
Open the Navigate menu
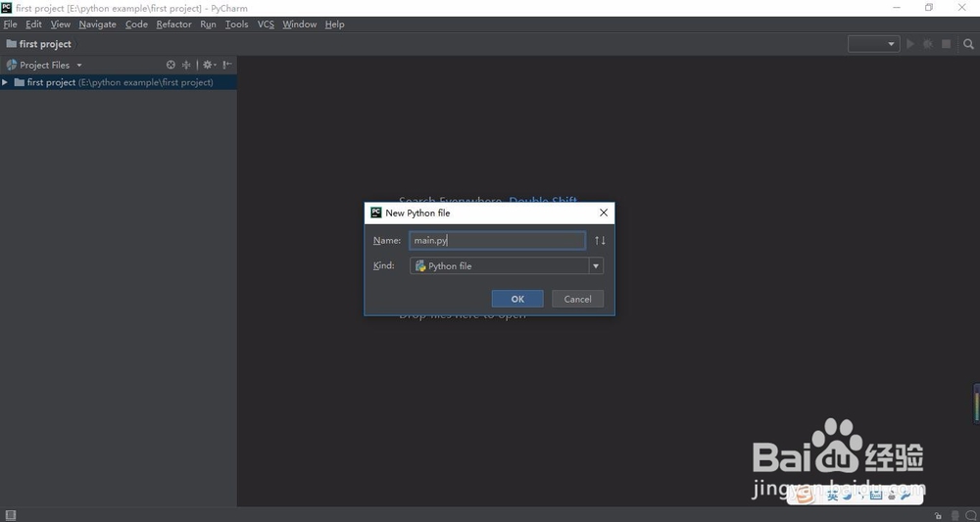[x=97, y=24]
